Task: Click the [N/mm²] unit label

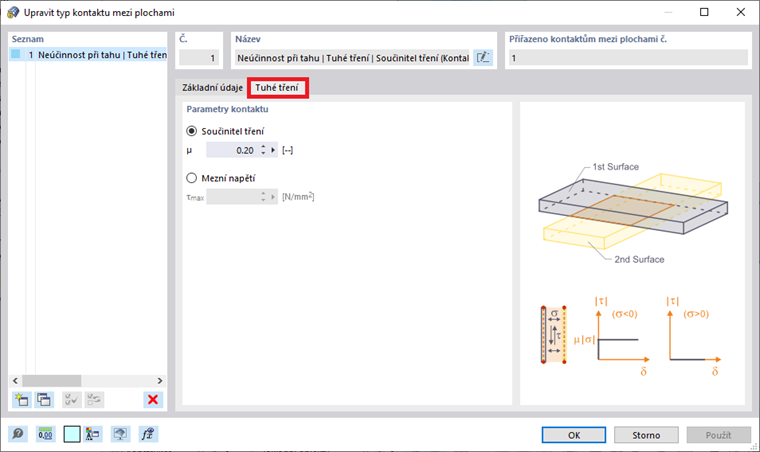Action: pos(298,196)
